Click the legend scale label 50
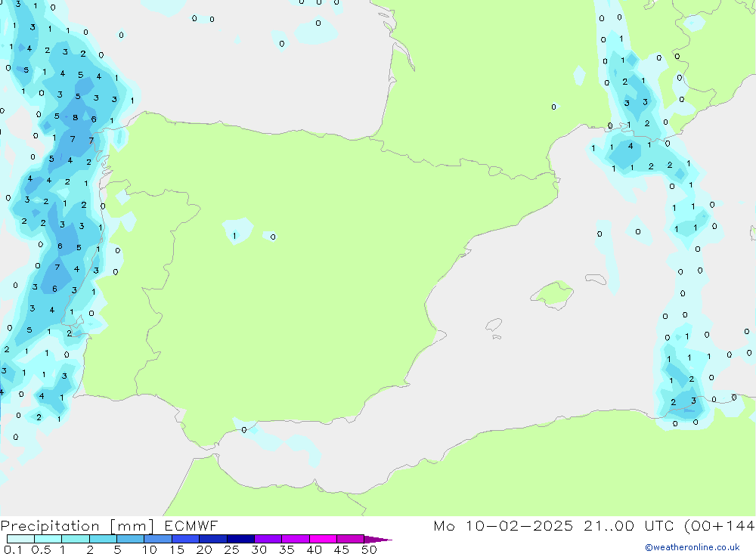Viewport: 756px width, 554px height. click(368, 549)
